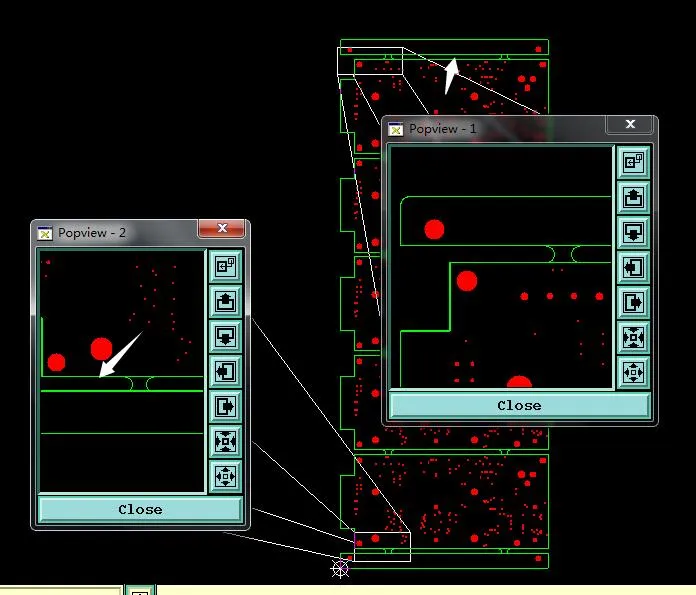696x595 pixels.
Task: Close Popview - 1 using the title bar X
Action: pos(630,124)
